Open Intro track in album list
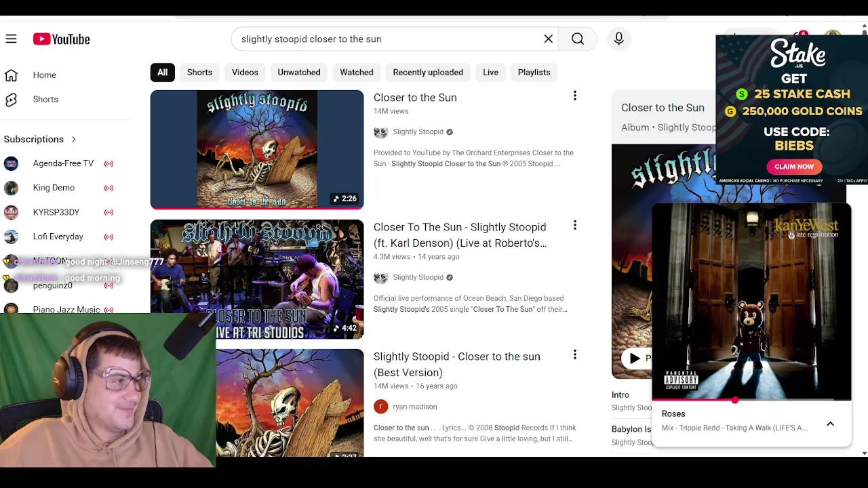 coord(620,395)
